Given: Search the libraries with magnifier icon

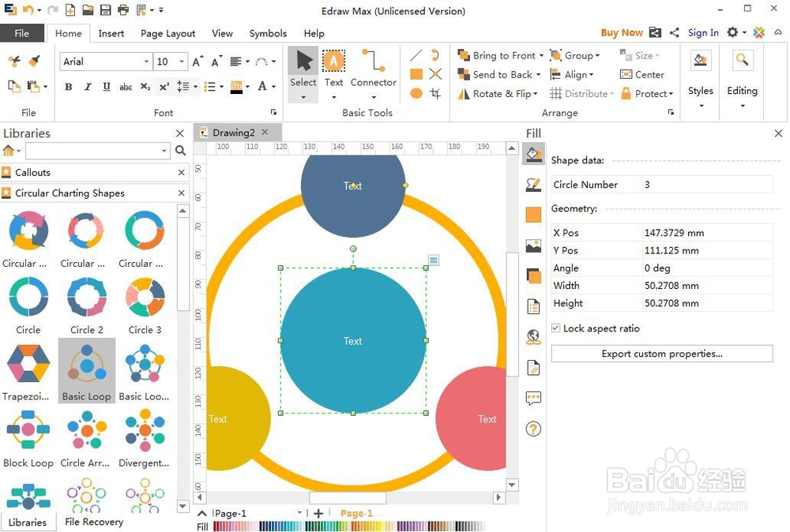Looking at the screenshot, I should 180,151.
